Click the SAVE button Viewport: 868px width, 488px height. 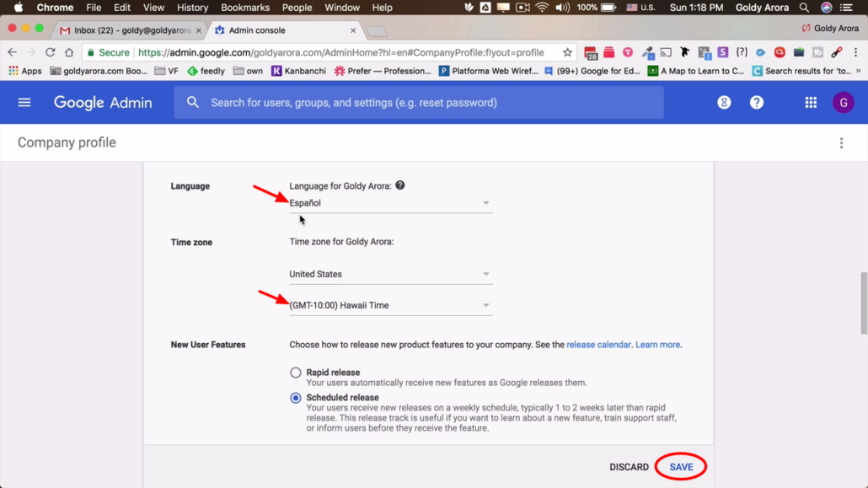point(681,467)
